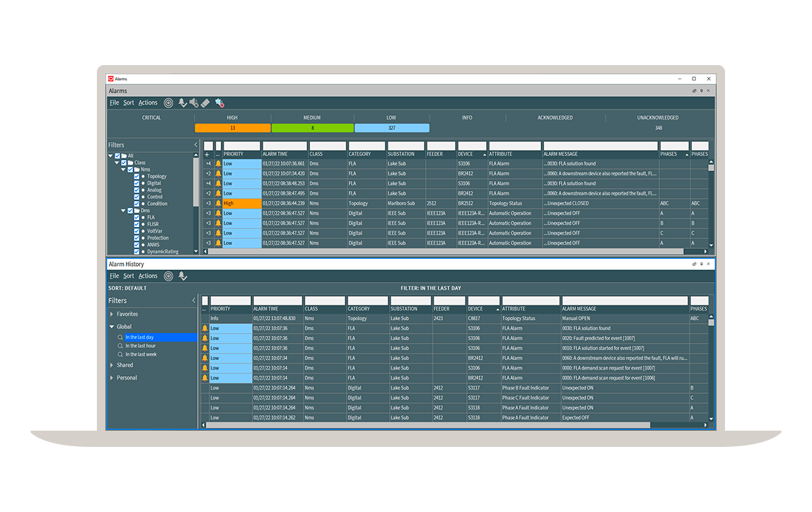Open Actions menu in Alarm History panel
812x512 pixels.
coord(148,276)
